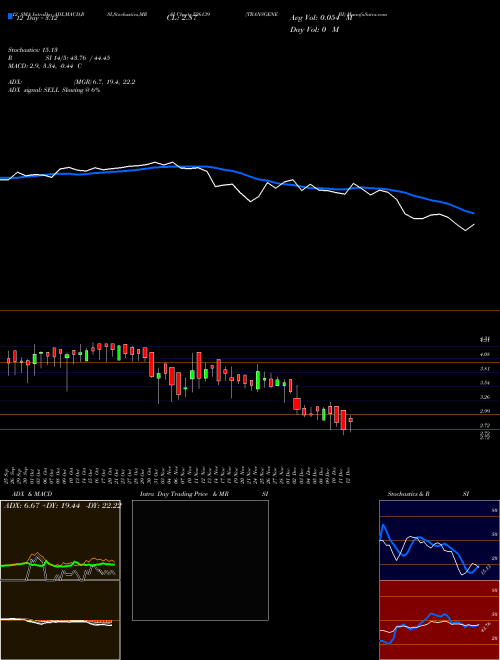Click the 'Stochastics: 15.13' reading
500x660 pixels.
click(x=32, y=50)
